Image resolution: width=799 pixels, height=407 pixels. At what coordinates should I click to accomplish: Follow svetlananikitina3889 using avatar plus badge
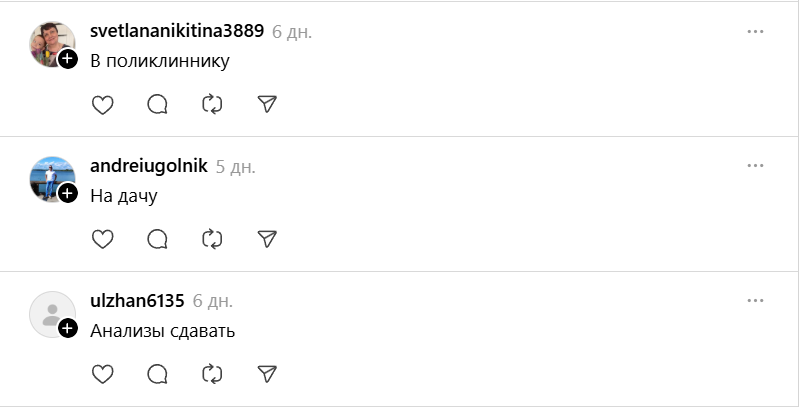pos(68,59)
